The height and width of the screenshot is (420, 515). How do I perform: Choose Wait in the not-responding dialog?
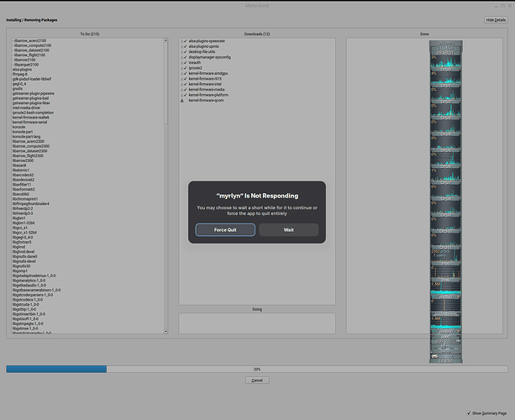(x=289, y=230)
